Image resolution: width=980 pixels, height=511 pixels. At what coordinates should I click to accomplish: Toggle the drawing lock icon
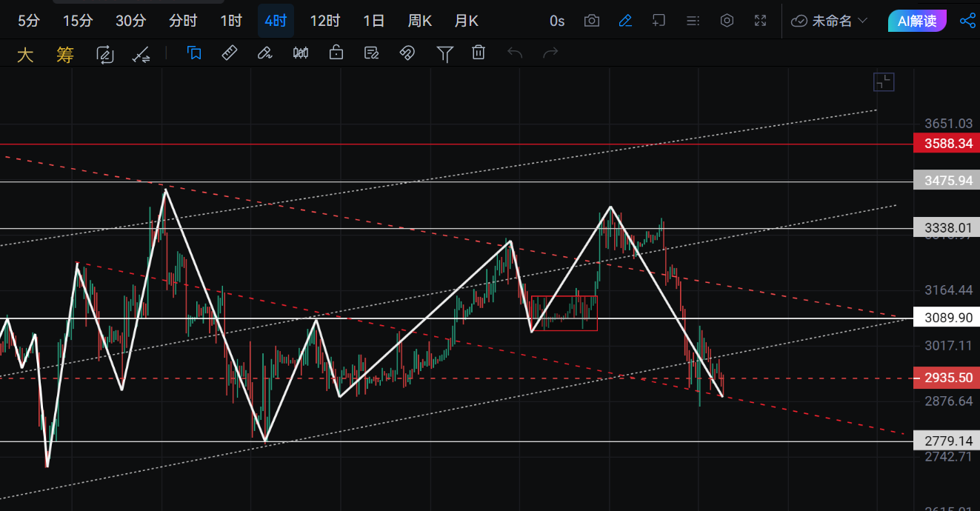pos(336,53)
